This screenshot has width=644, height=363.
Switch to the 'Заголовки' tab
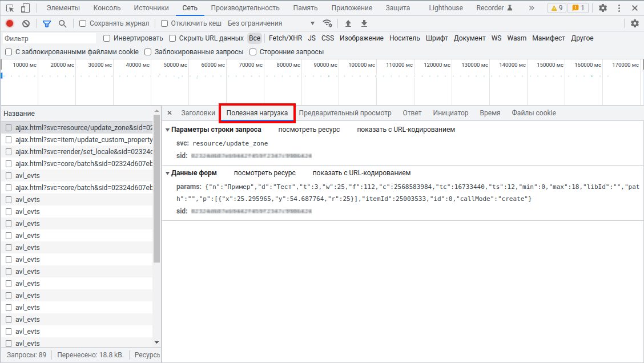(198, 113)
